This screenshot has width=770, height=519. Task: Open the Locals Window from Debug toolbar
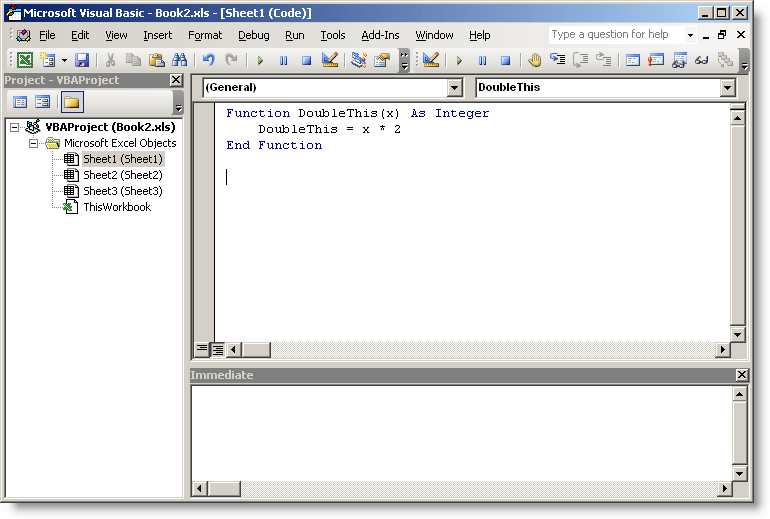click(632, 60)
